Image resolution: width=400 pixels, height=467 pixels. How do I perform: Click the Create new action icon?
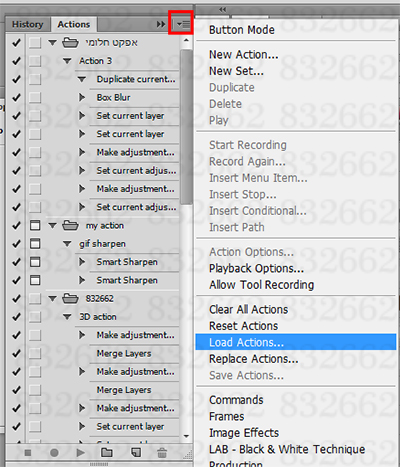(x=136, y=453)
